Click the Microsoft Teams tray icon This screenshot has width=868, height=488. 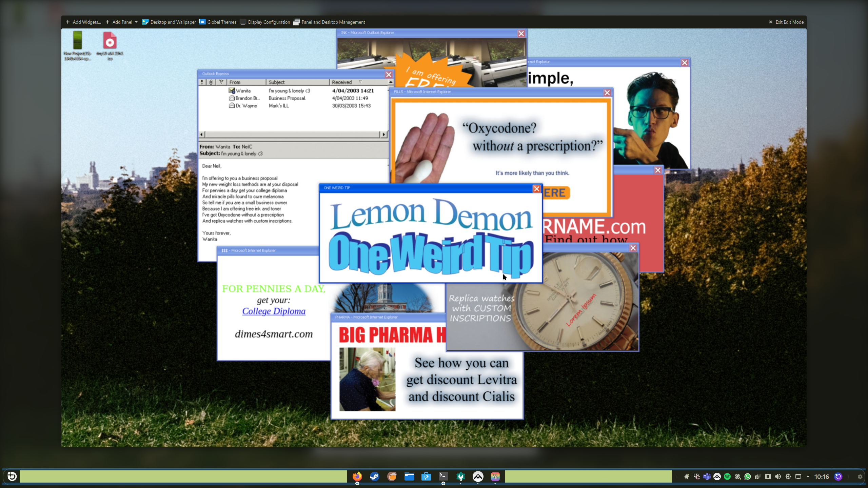pos(707,476)
